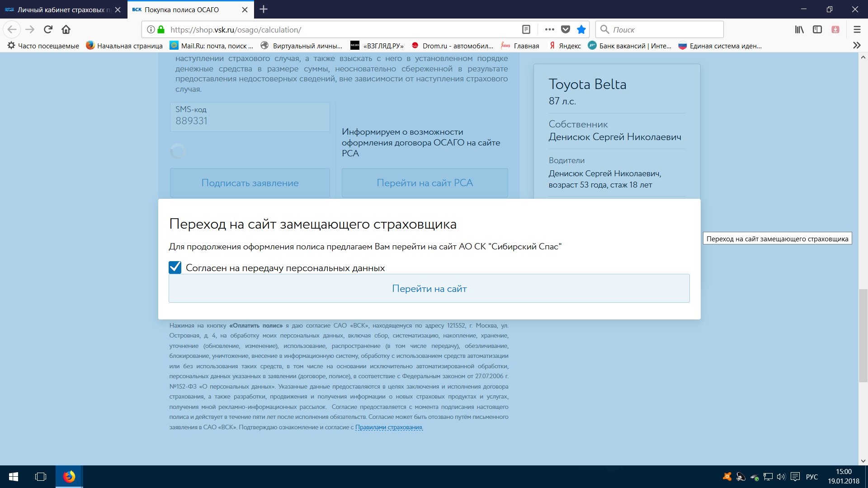The width and height of the screenshot is (868, 488).
Task: Open 'Единая система иден...' bookmark
Action: click(x=720, y=46)
